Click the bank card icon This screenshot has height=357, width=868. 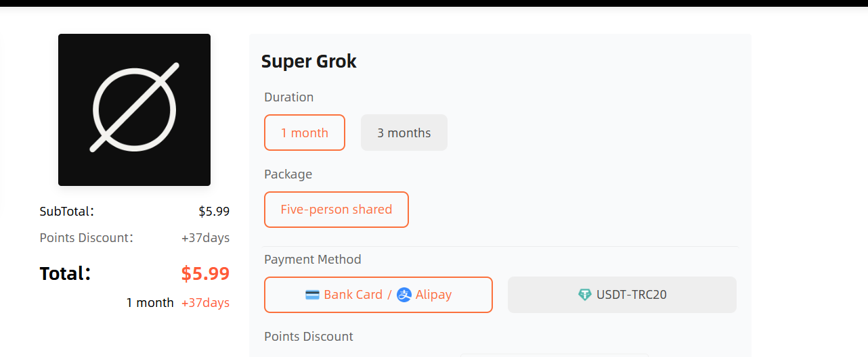tap(312, 295)
